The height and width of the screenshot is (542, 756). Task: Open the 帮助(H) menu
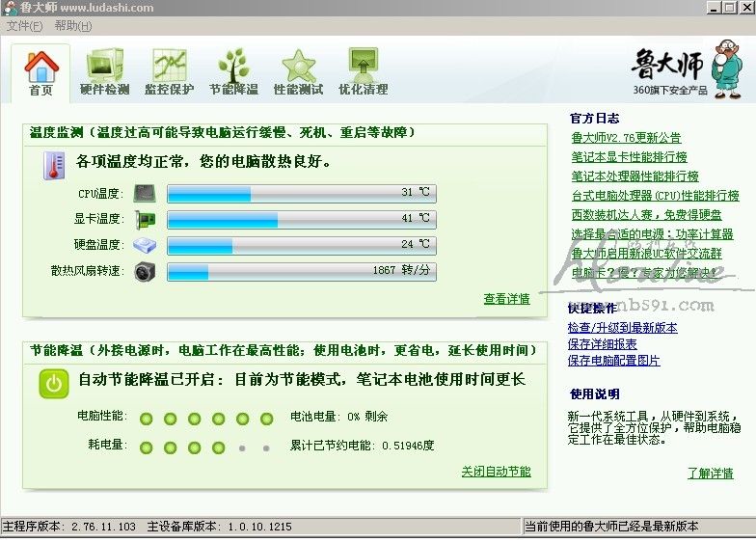(73, 26)
